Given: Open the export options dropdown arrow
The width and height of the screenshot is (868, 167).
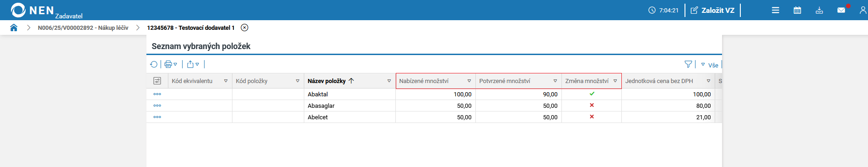Looking at the screenshot, I should 197,65.
